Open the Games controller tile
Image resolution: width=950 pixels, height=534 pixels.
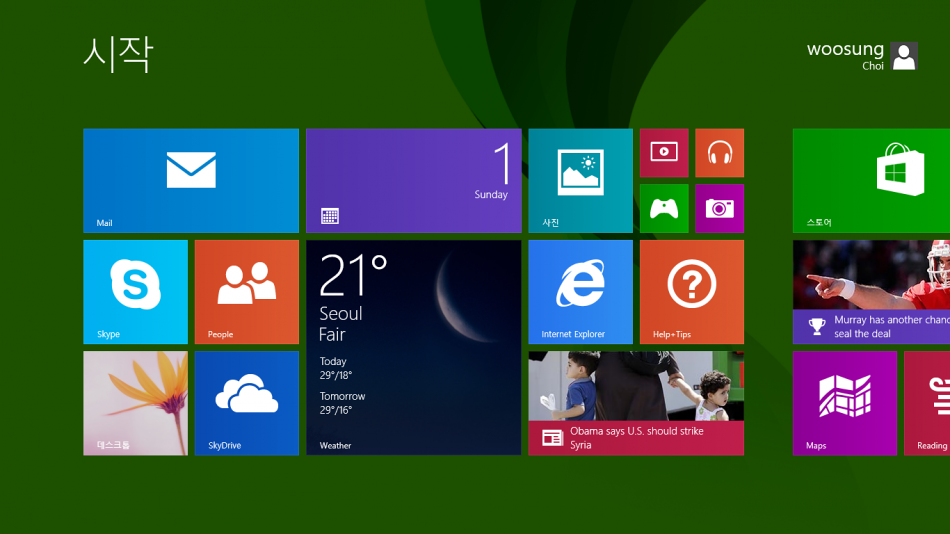point(664,209)
